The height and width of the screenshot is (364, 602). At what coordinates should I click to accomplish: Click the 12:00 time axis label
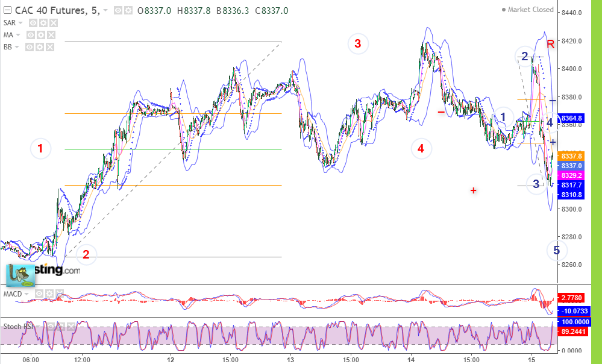[x=82, y=360]
